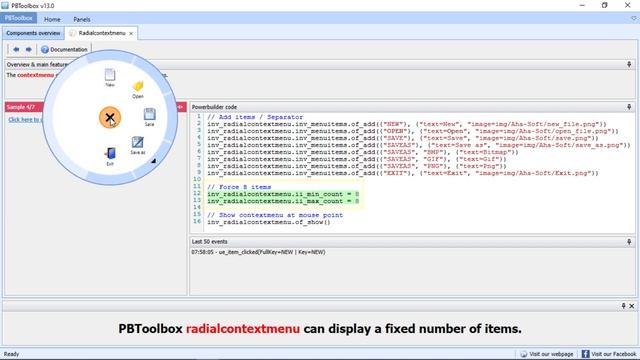Click the ue_item_clicked event log entry
Screen dimensions: 640x360
pyautogui.click(x=258, y=252)
